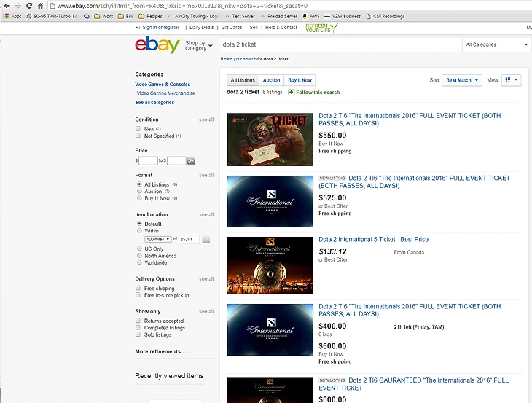Switch to the Auction tab
This screenshot has width=532, height=403.
click(271, 80)
